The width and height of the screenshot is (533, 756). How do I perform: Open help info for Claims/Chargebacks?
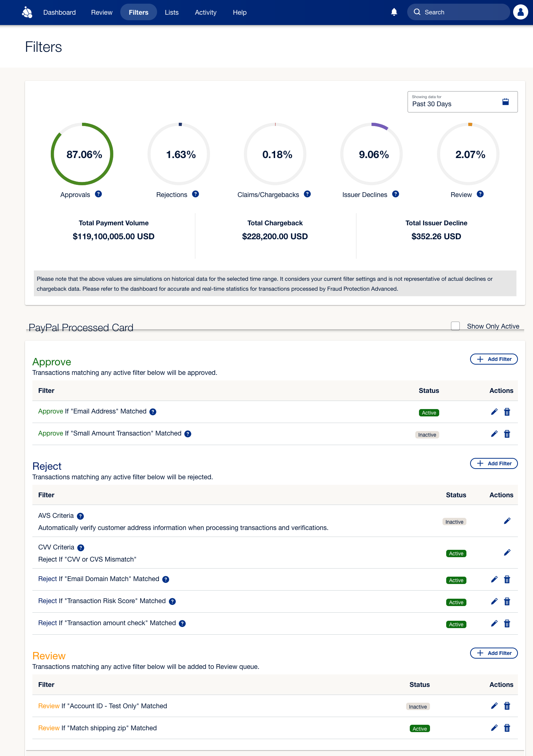point(307,194)
